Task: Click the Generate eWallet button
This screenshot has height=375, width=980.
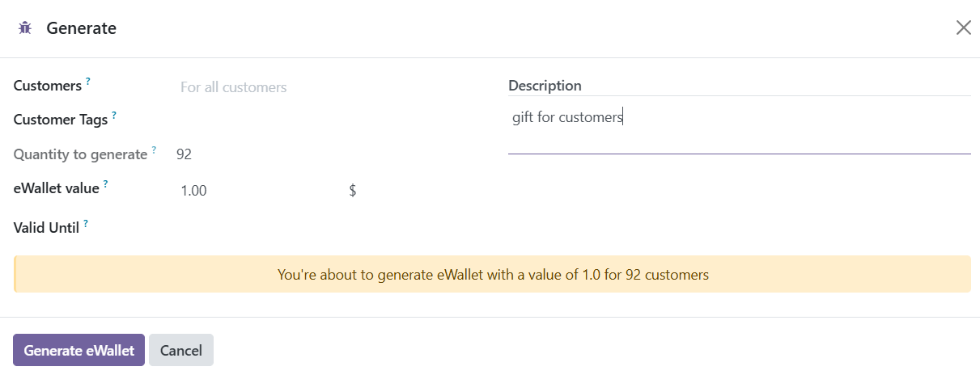Action: [78, 350]
